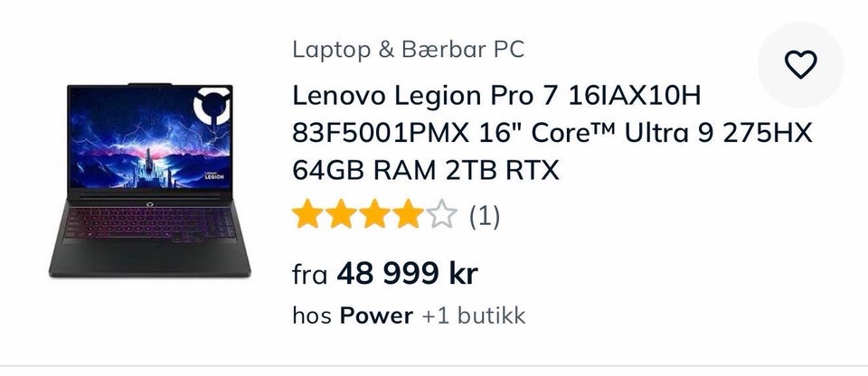Screen dimensions: 868x376
Task: Click the "fra" price prefix label
Action: pyautogui.click(x=310, y=275)
